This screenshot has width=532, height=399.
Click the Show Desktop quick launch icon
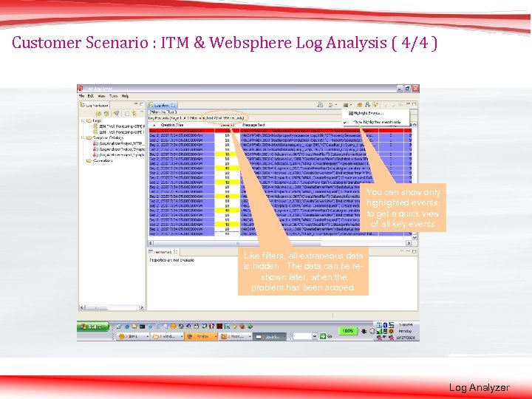pos(119,327)
